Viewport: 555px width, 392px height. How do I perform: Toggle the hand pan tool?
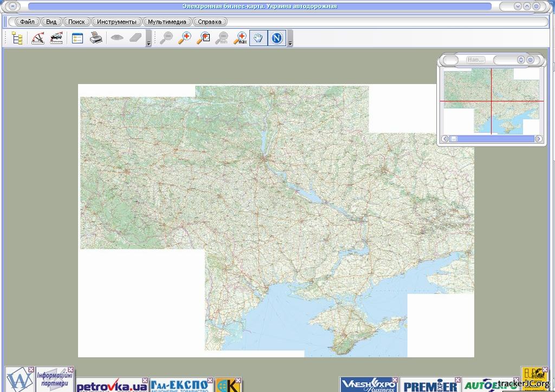pos(259,38)
